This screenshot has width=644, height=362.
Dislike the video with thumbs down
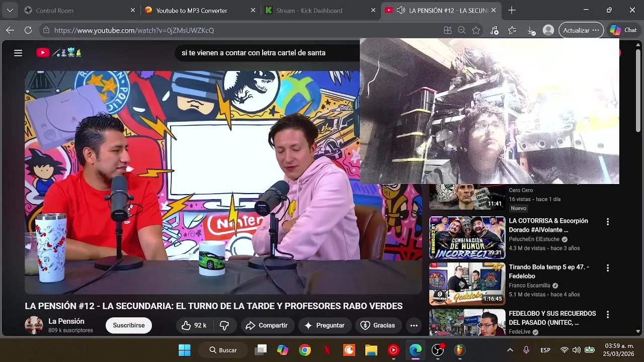(224, 325)
